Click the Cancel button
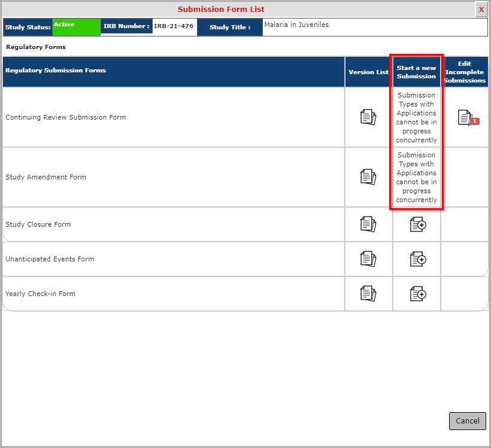 [x=468, y=420]
